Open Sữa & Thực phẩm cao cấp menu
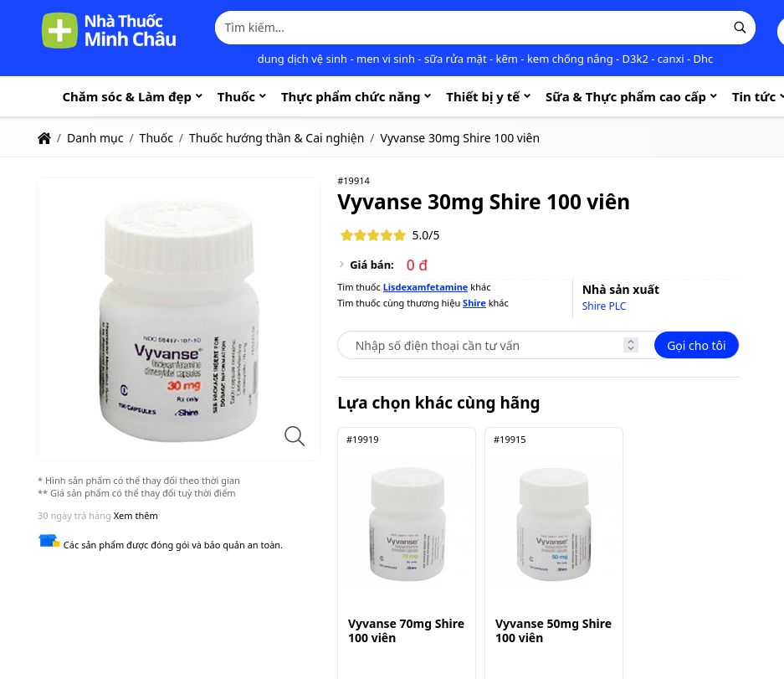Image resolution: width=784 pixels, height=679 pixels. click(x=631, y=97)
